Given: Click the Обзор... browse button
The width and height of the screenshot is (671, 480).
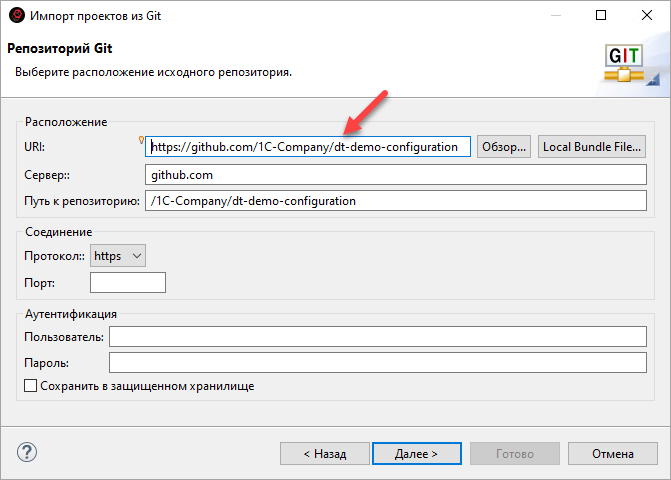Looking at the screenshot, I should pos(503,147).
